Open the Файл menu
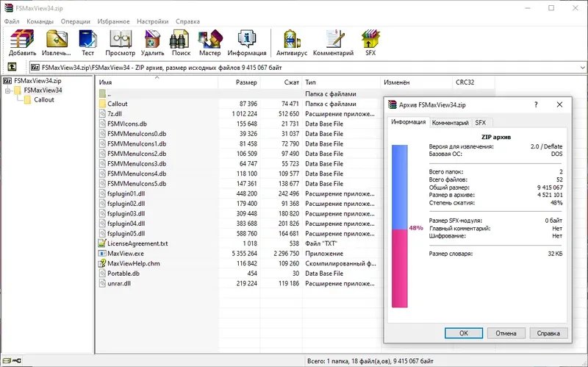 pyautogui.click(x=12, y=21)
